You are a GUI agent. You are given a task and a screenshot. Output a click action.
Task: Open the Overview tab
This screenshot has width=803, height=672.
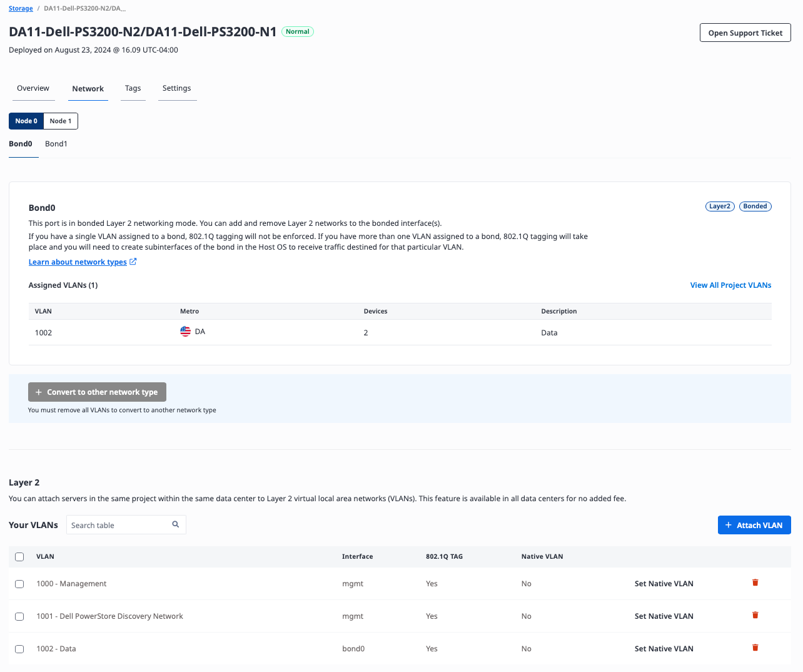[x=33, y=88]
